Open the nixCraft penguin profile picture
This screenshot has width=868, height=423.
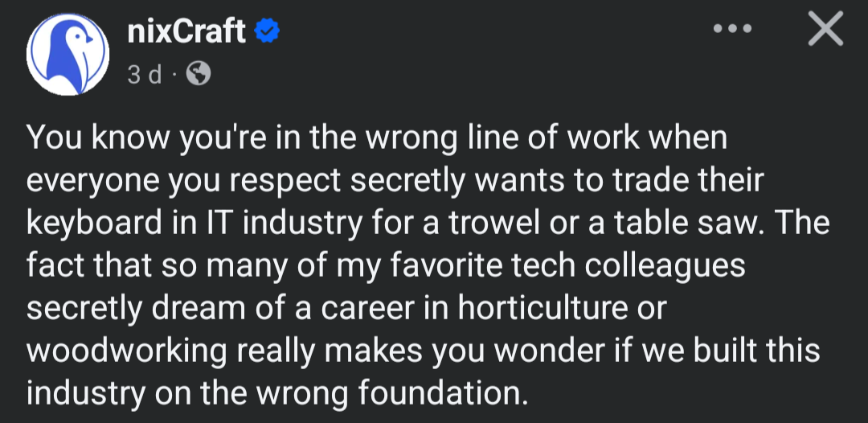(x=68, y=53)
